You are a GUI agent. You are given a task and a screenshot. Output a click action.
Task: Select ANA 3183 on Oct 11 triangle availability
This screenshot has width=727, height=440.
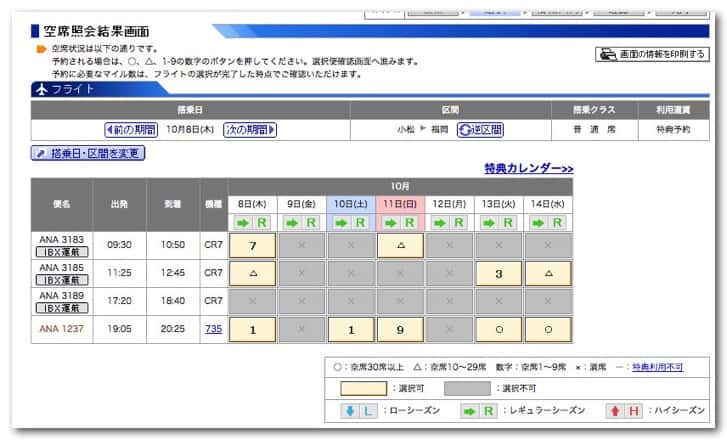[401, 245]
